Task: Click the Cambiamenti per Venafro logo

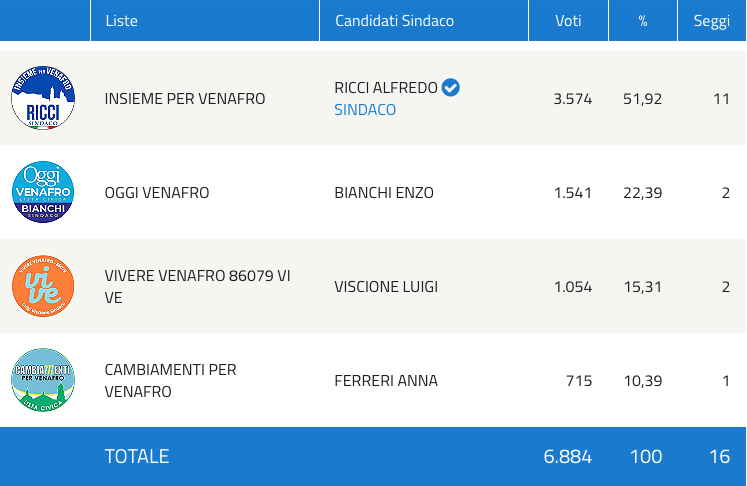Action: coord(43,380)
